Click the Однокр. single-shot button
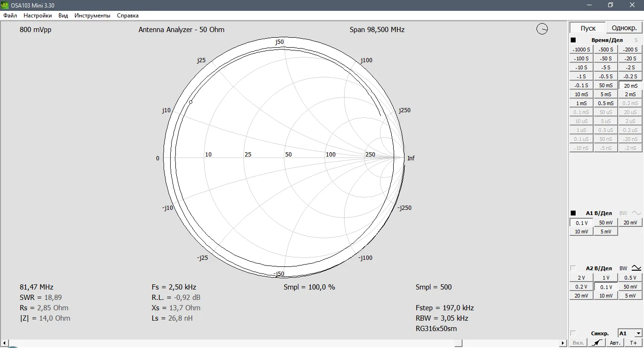644x348 pixels. (x=624, y=28)
